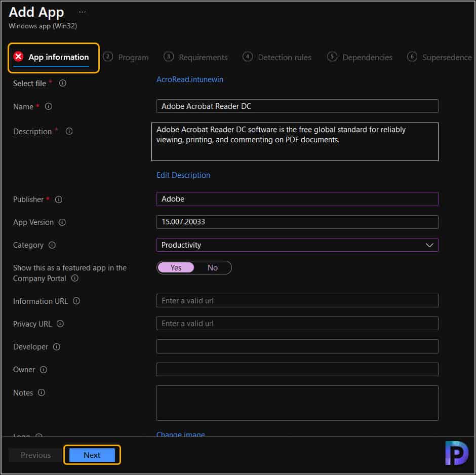Click the info icon beside Publisher
Viewport: 476px width, 475px height.
click(59, 200)
